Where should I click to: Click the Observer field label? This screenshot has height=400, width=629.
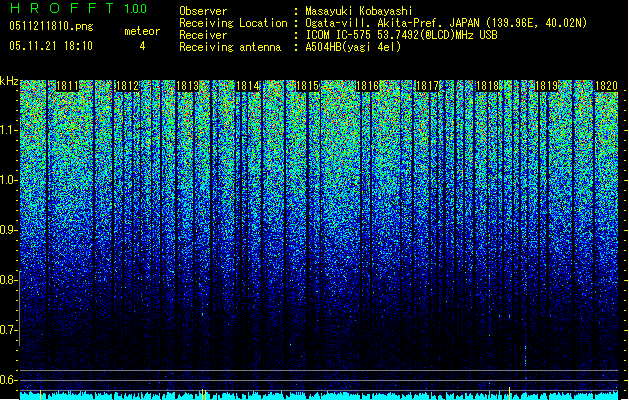point(203,11)
